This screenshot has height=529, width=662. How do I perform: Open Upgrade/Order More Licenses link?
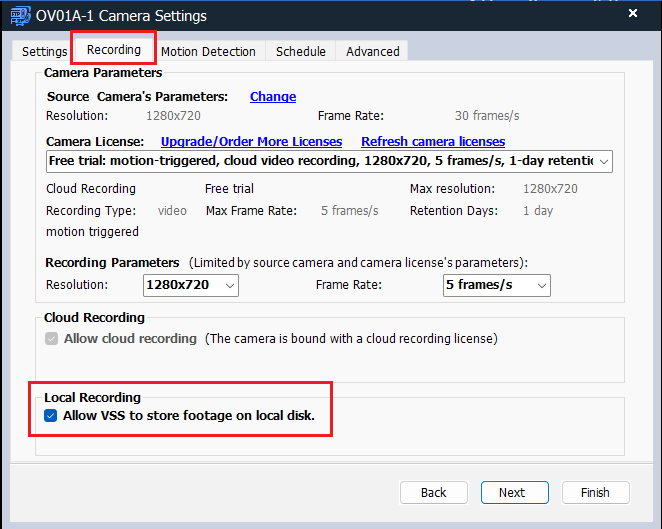point(251,142)
